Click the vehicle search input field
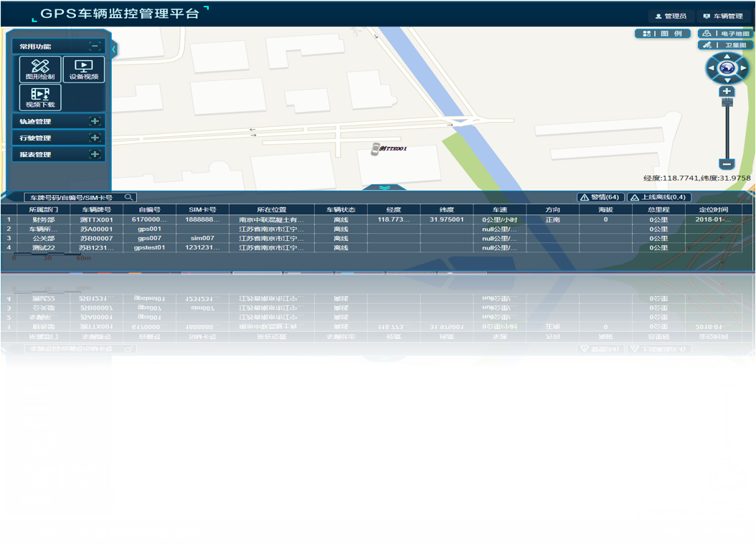756x547 pixels. pyautogui.click(x=72, y=197)
